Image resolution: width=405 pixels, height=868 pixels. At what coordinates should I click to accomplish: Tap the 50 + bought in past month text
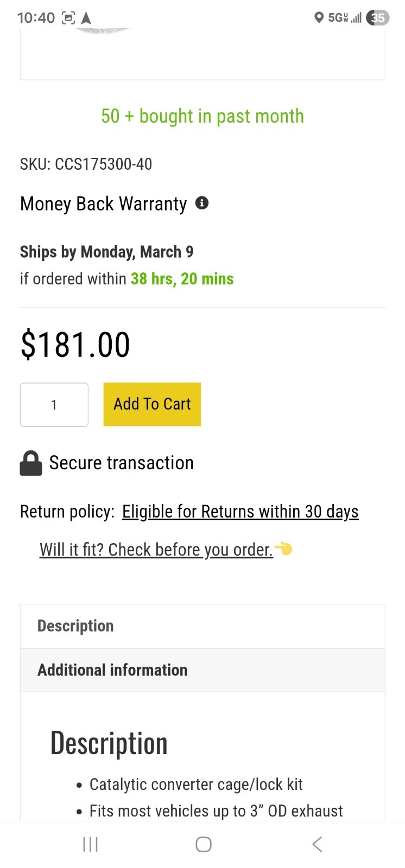coord(202,116)
